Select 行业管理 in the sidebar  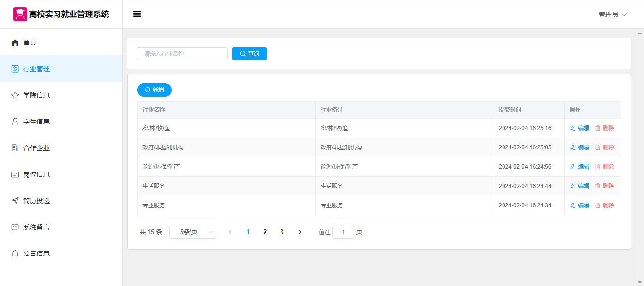coord(36,69)
